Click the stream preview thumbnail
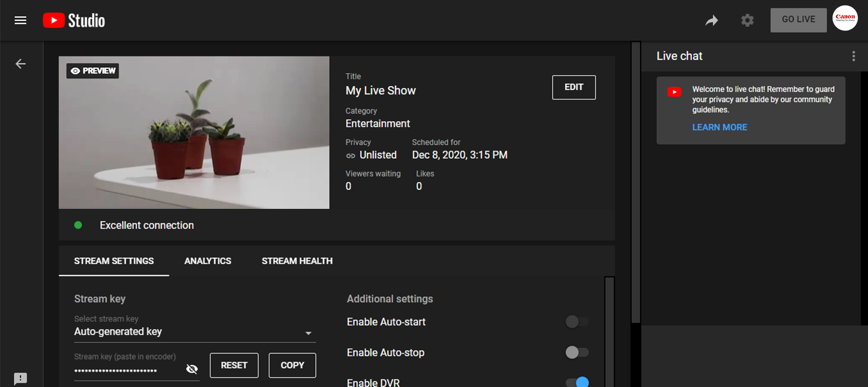 (x=194, y=133)
